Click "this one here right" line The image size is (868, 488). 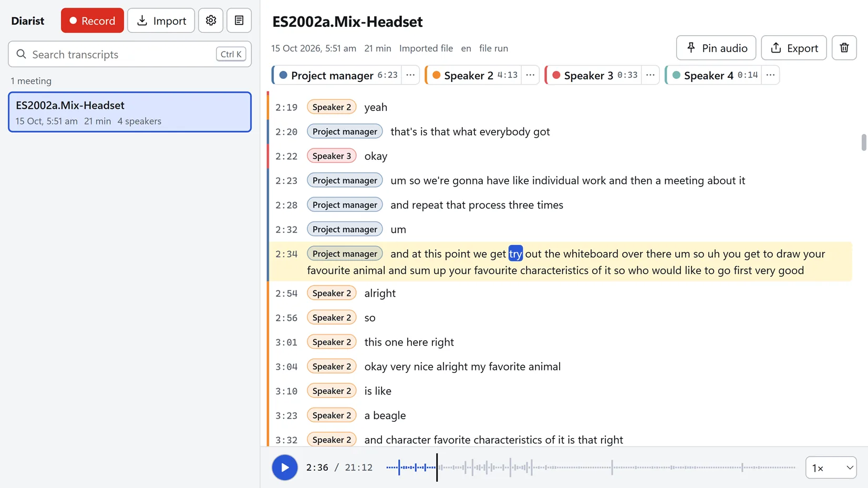409,342
